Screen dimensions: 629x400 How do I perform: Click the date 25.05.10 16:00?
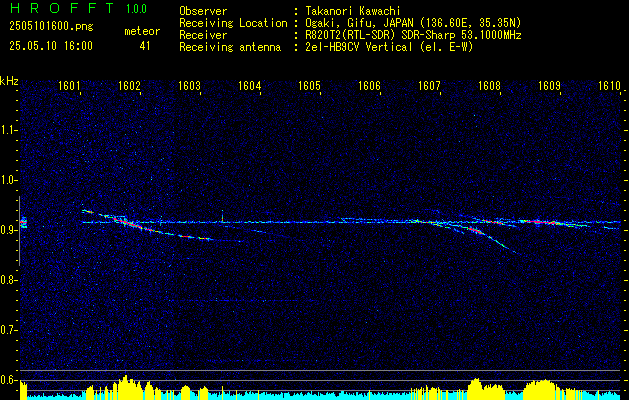51,46
